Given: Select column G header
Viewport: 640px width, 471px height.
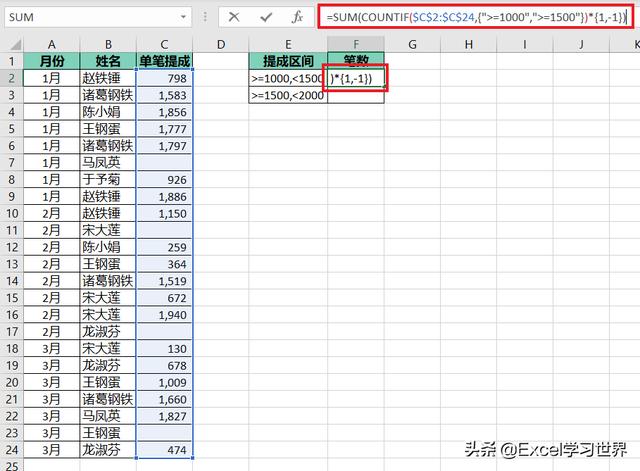Looking at the screenshot, I should point(413,44).
